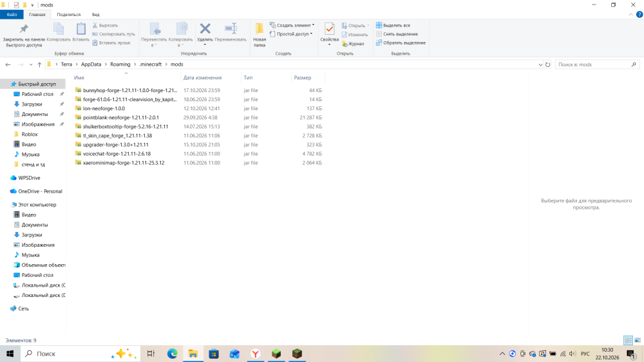Click Вырезать scissors command

(105, 26)
